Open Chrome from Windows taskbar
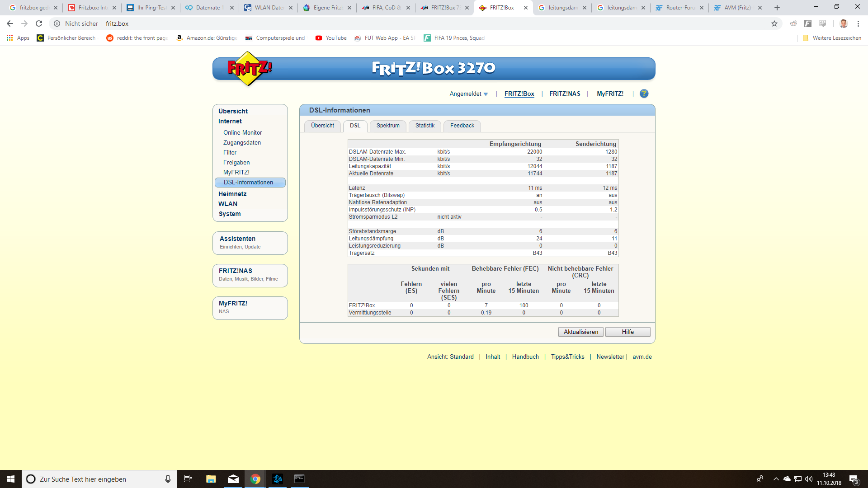The image size is (868, 488). 255,479
